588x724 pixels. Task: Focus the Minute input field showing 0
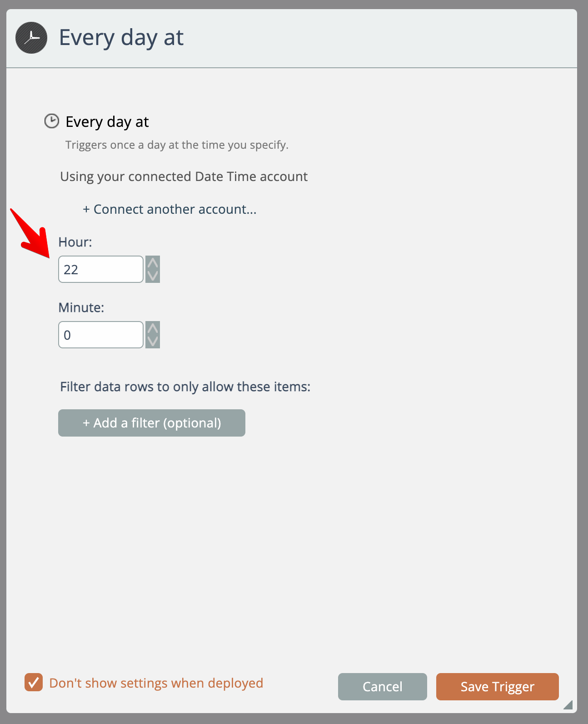coord(101,335)
